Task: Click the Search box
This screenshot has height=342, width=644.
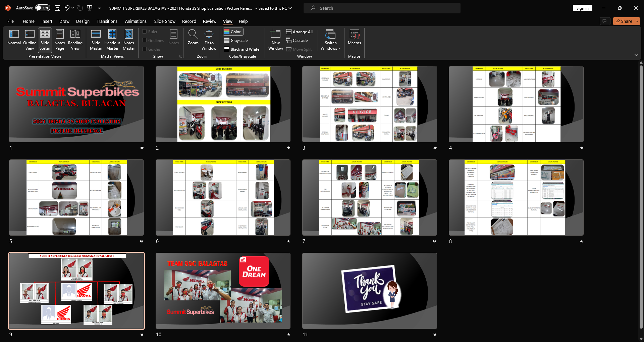Action: point(382,8)
